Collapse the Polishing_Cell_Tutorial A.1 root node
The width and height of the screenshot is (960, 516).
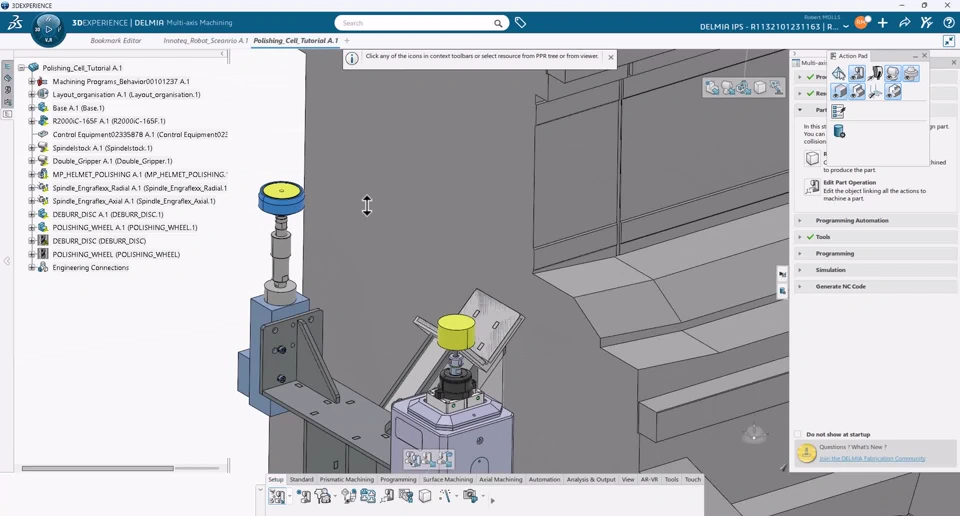(x=22, y=68)
